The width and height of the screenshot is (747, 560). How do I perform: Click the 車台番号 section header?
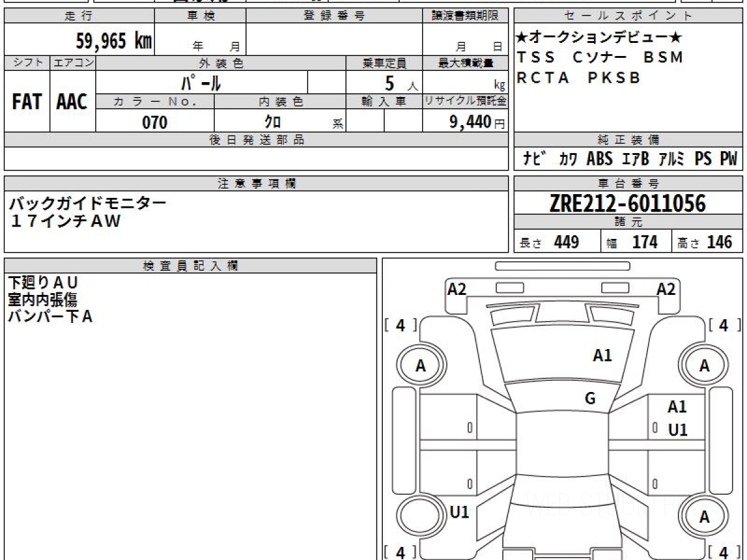[628, 184]
